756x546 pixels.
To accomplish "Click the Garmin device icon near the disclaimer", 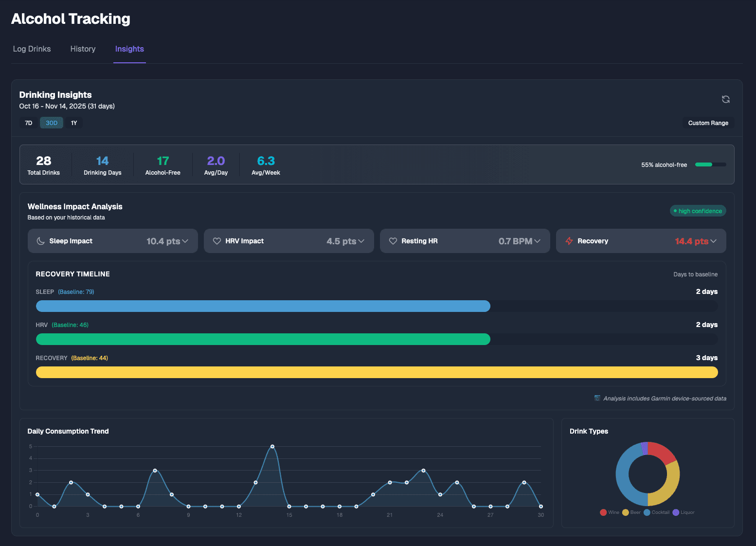I will [597, 398].
